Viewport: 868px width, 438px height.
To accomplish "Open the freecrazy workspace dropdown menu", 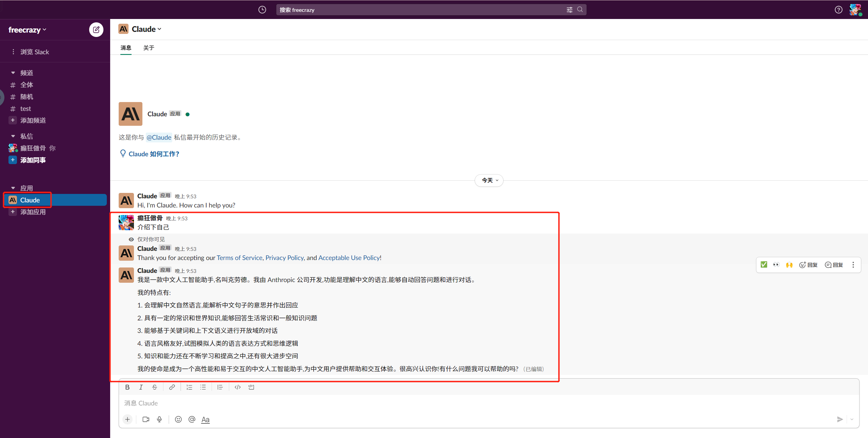I will tap(27, 30).
